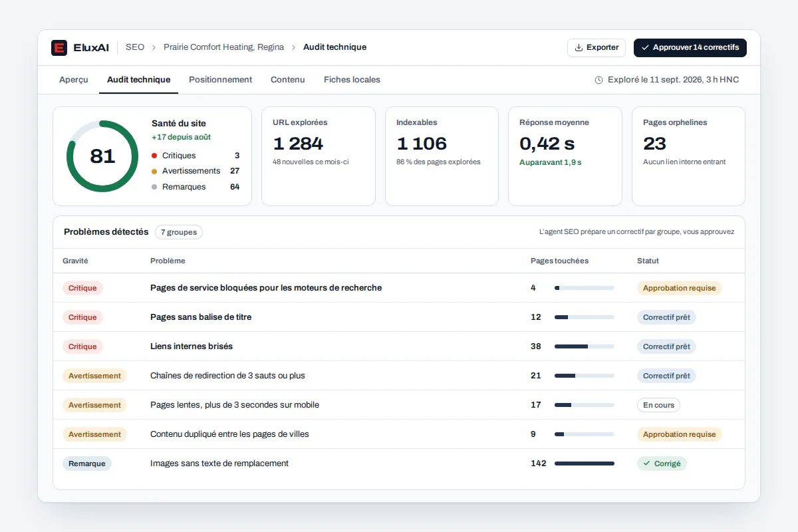Open Chaînes de redirection issue

click(227, 376)
